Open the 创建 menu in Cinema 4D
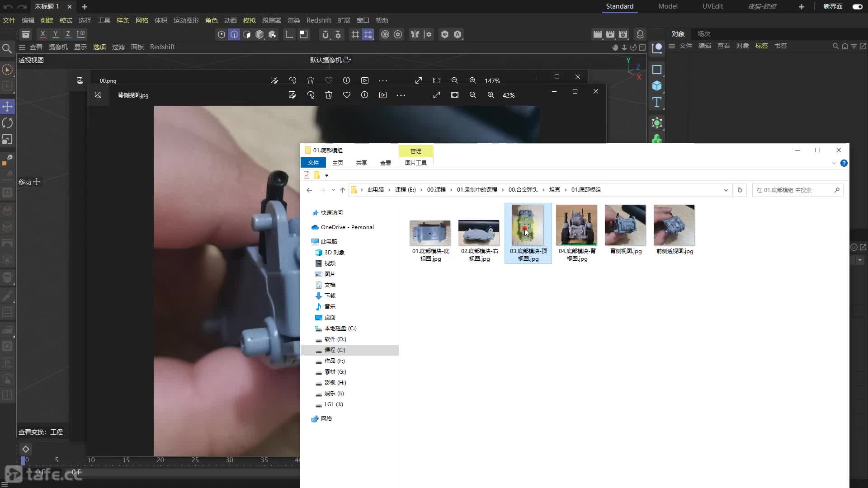Viewport: 868px width, 488px height. click(47, 20)
